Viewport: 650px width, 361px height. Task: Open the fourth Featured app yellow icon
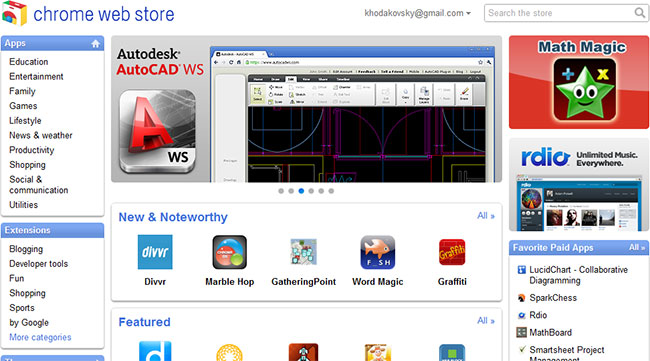378,352
